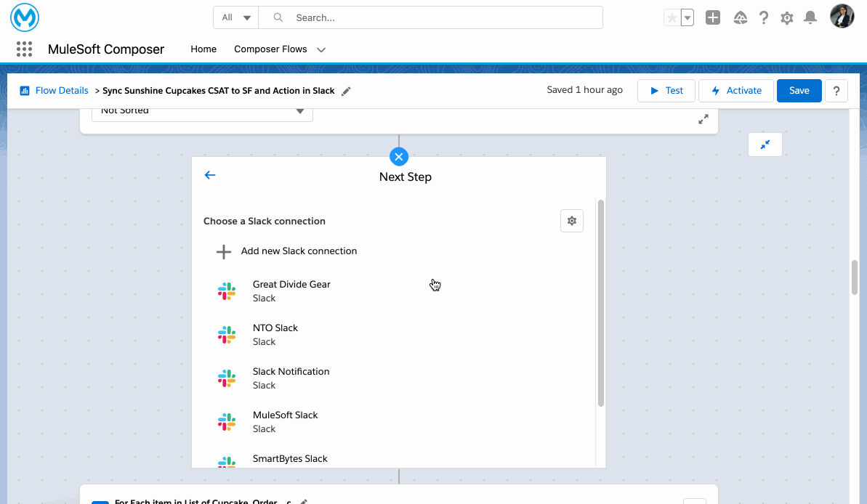867x504 pixels.
Task: Click the favorites star icon
Action: (x=672, y=17)
